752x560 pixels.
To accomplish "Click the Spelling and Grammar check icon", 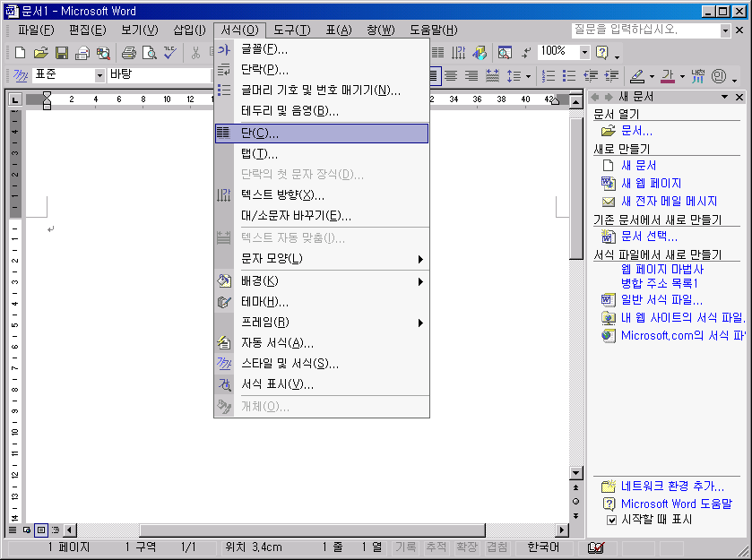I will (x=169, y=52).
